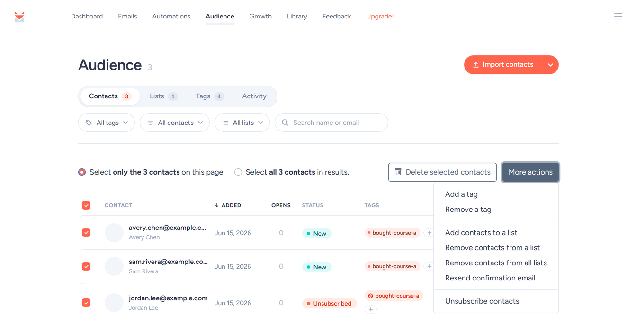Click Sam Rivera's avatar circle
This screenshot has height=324, width=644.
114,266
